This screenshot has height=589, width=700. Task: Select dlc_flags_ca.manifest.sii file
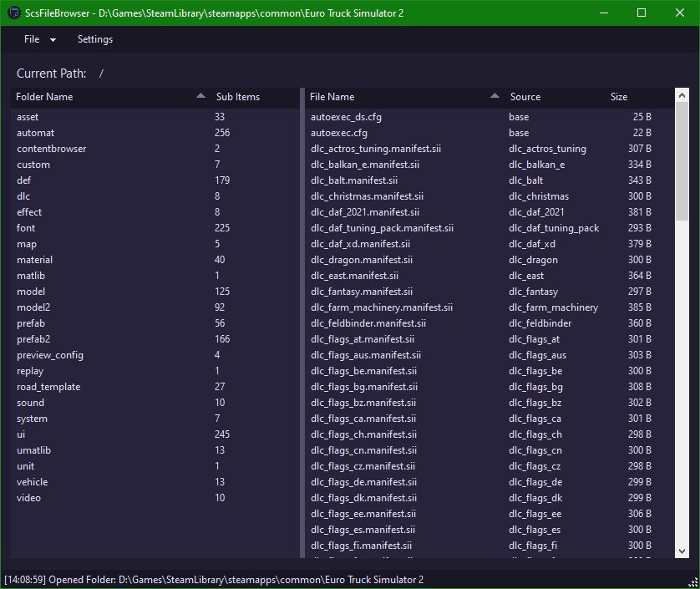[x=490, y=419]
